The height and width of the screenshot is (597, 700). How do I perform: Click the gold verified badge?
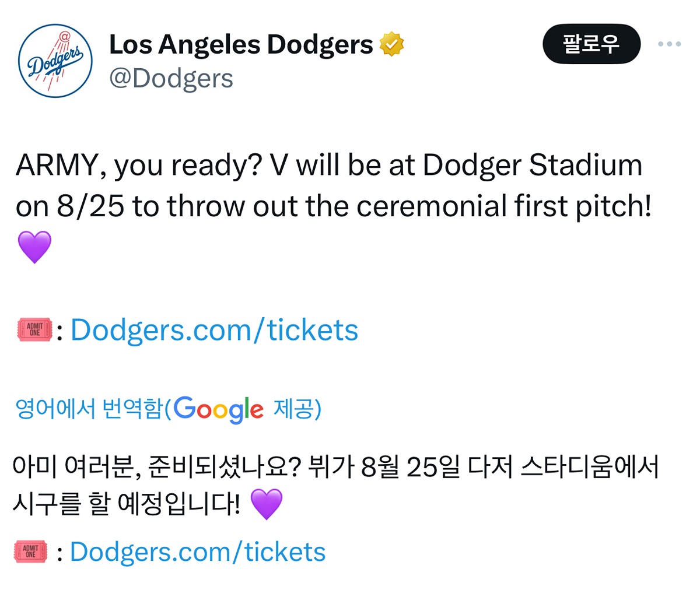tap(391, 45)
